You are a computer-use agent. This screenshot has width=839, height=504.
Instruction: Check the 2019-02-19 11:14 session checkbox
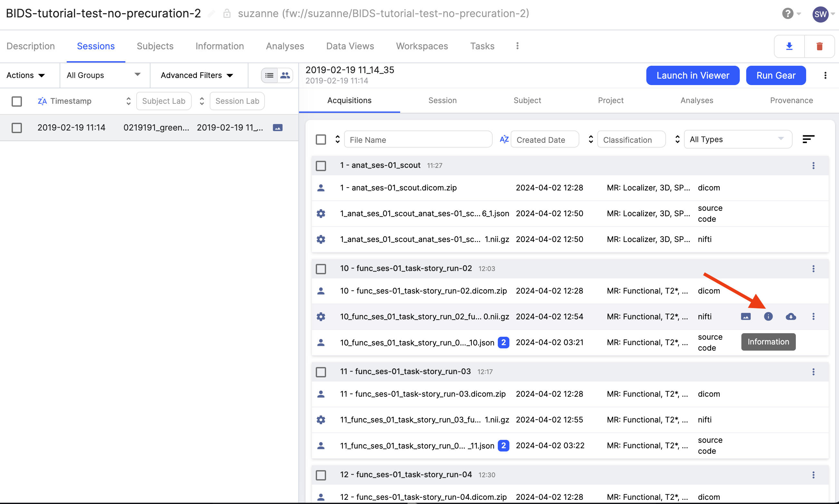pos(17,128)
